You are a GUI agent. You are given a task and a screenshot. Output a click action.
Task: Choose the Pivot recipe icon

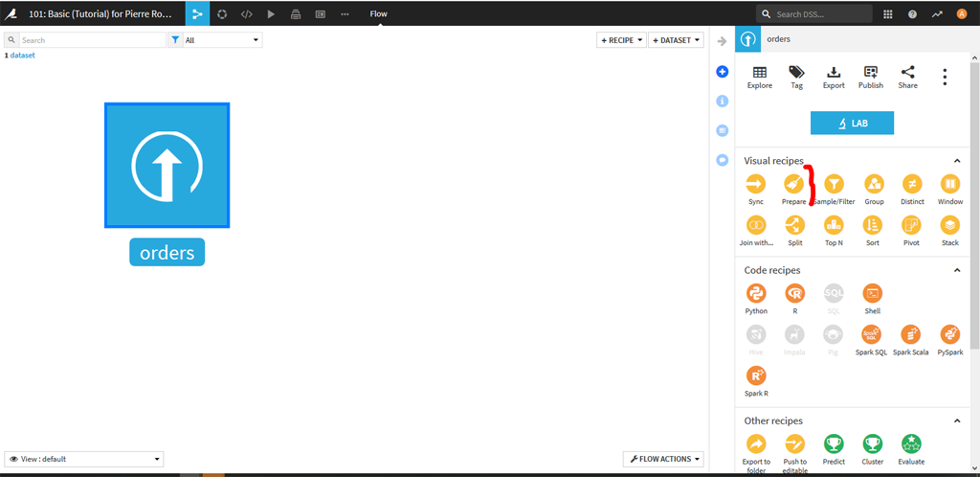coord(911,225)
